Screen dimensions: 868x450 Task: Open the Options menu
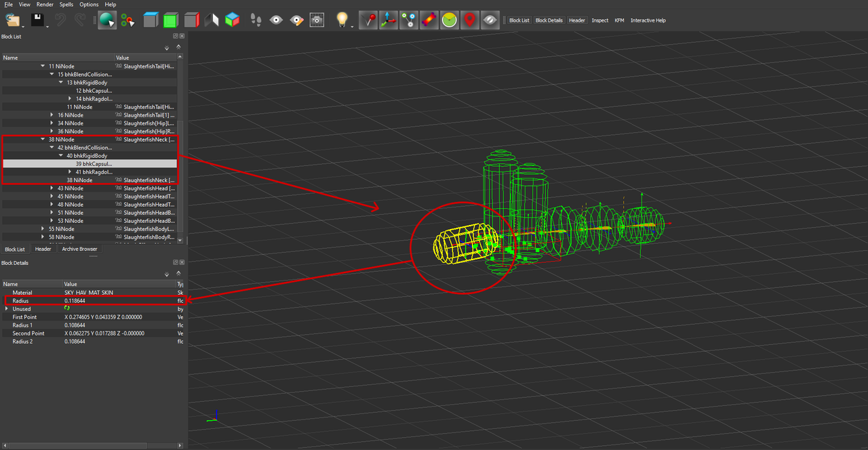tap(89, 4)
